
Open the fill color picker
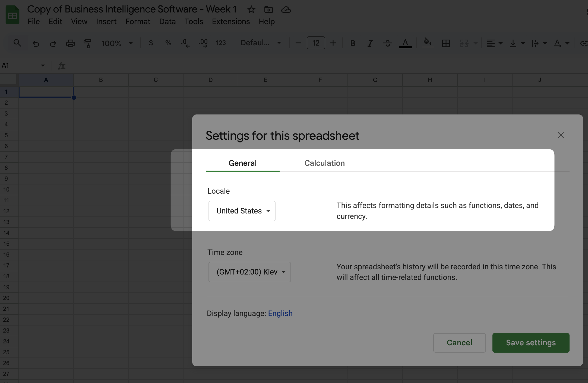428,42
